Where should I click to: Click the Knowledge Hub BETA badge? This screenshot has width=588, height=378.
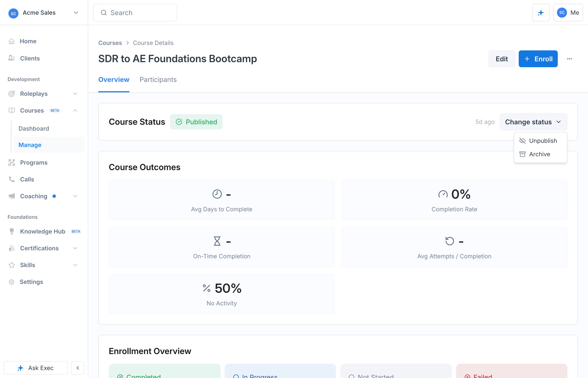tap(76, 231)
